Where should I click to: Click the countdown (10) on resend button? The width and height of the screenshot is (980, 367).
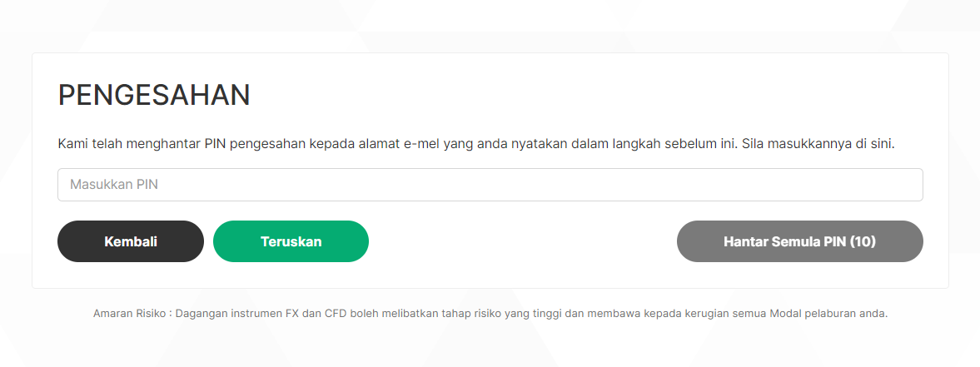(x=863, y=241)
